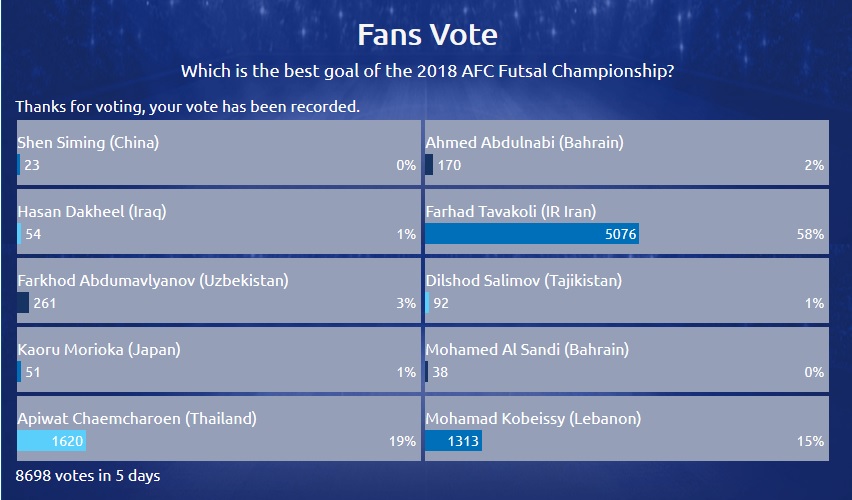Click the Apiwat Chaemcharoen 1620 votes bar
The image size is (852, 500).
(52, 441)
